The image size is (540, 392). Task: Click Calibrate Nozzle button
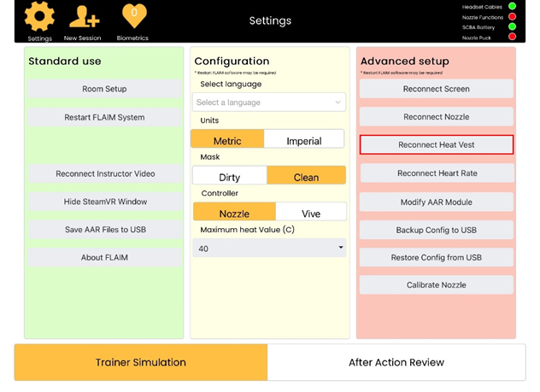tap(436, 285)
